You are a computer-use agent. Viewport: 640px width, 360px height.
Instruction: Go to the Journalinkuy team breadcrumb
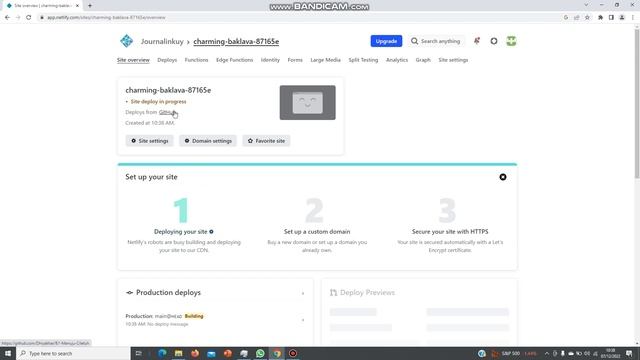click(x=162, y=42)
